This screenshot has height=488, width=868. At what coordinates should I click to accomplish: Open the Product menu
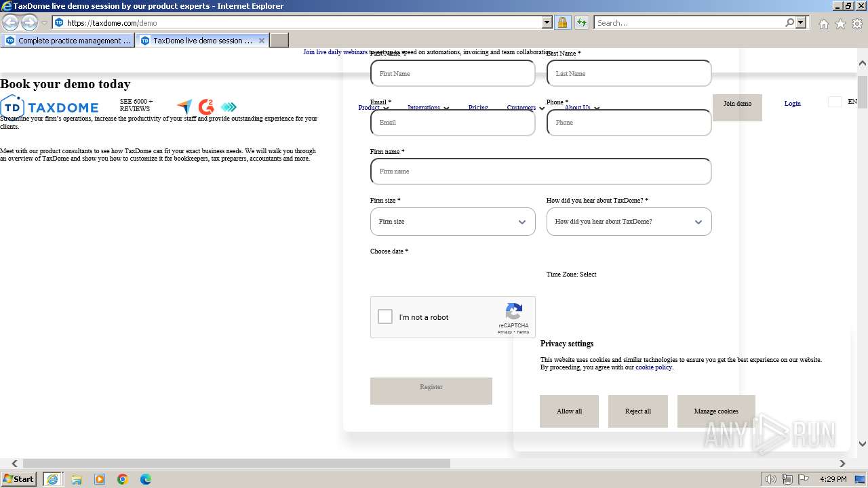(x=373, y=108)
